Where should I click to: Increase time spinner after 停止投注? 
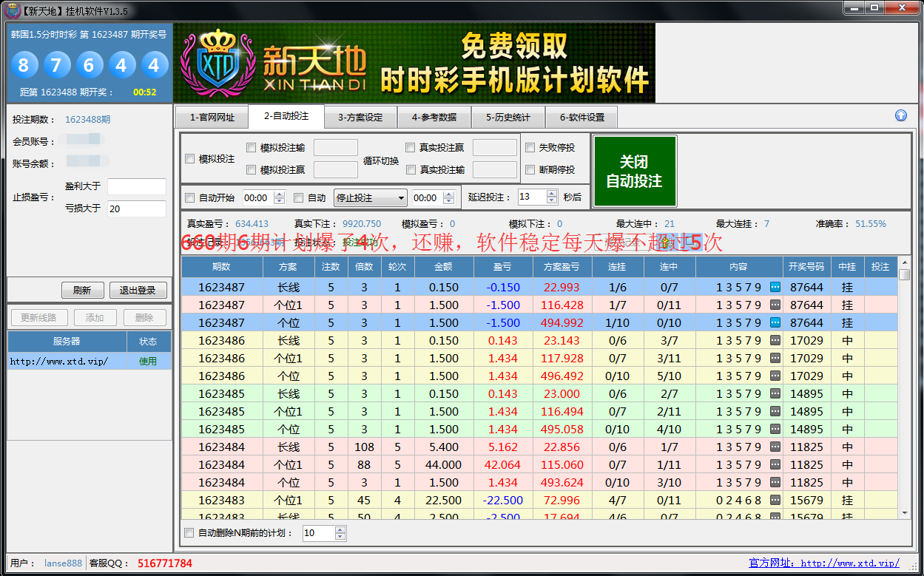[x=449, y=194]
